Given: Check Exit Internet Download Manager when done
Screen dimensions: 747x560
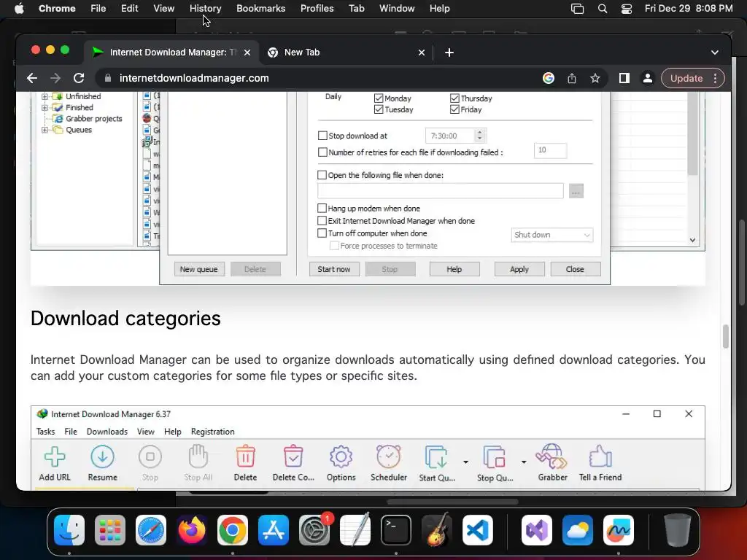Looking at the screenshot, I should tap(322, 220).
